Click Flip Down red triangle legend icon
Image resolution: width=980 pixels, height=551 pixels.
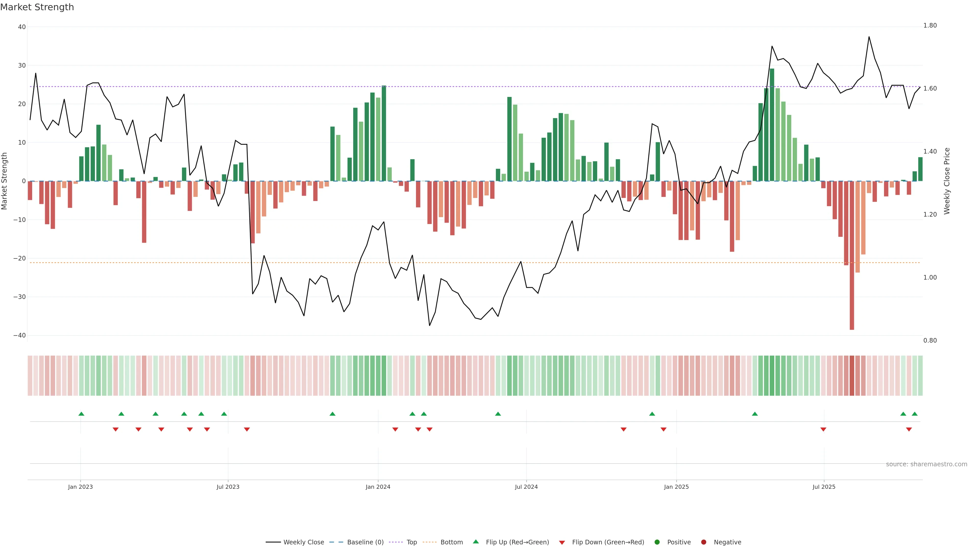562,542
